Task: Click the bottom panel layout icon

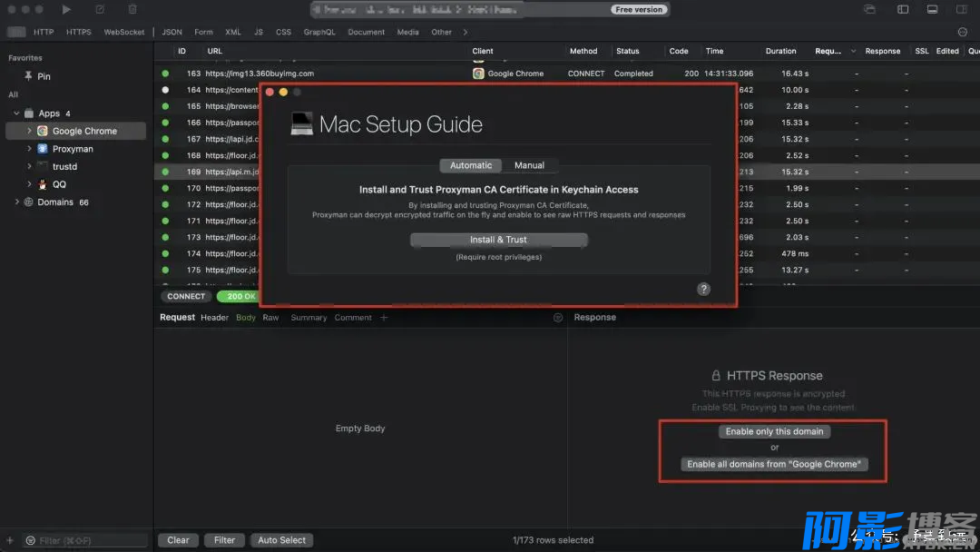Action: (x=932, y=9)
